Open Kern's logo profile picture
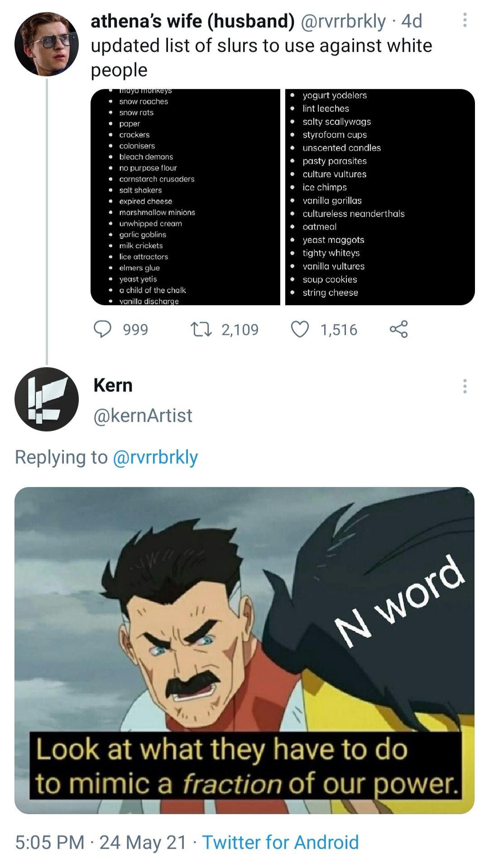 47,399
